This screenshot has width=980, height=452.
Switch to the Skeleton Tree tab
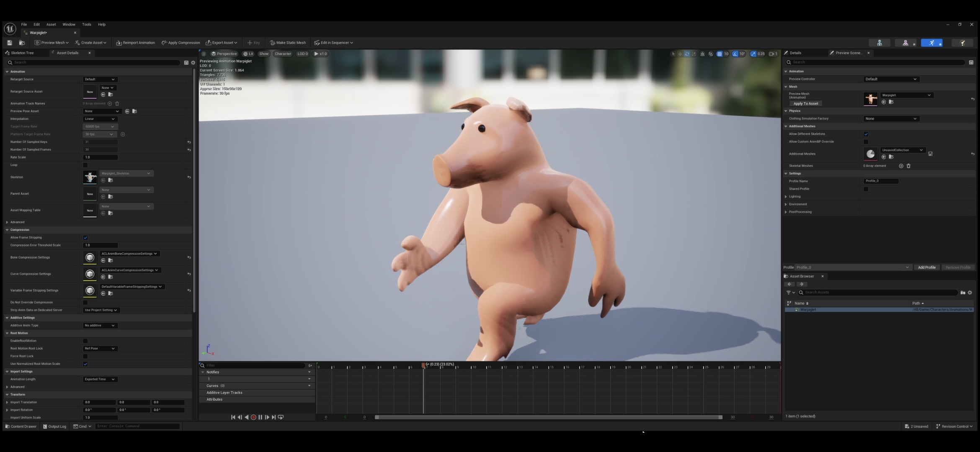22,53
